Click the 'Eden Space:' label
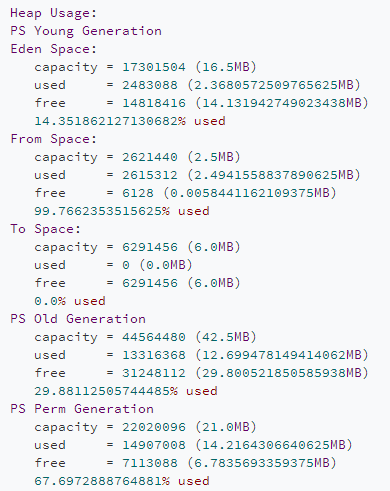The image size is (390, 491). 53,49
